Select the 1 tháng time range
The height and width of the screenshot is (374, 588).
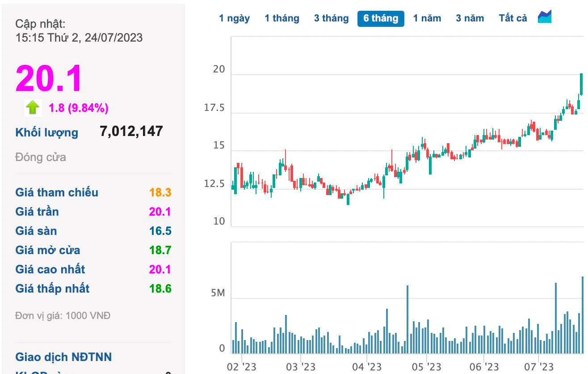(282, 18)
